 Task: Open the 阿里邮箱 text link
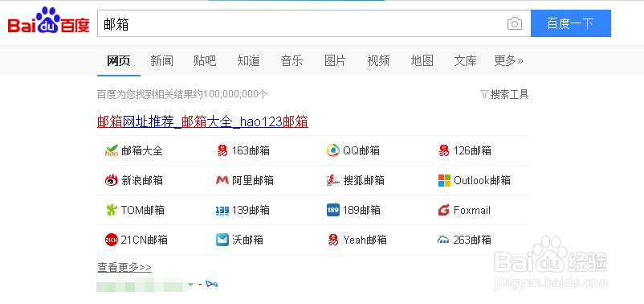click(253, 180)
